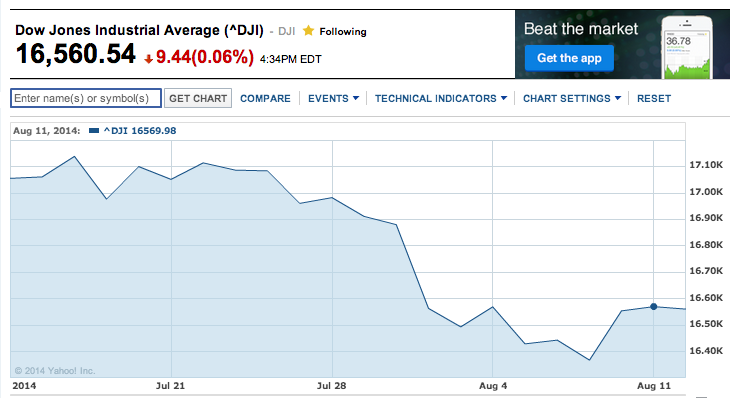734x398 pixels.
Task: Open the CHART SETTINGS dropdown
Action: coord(572,98)
